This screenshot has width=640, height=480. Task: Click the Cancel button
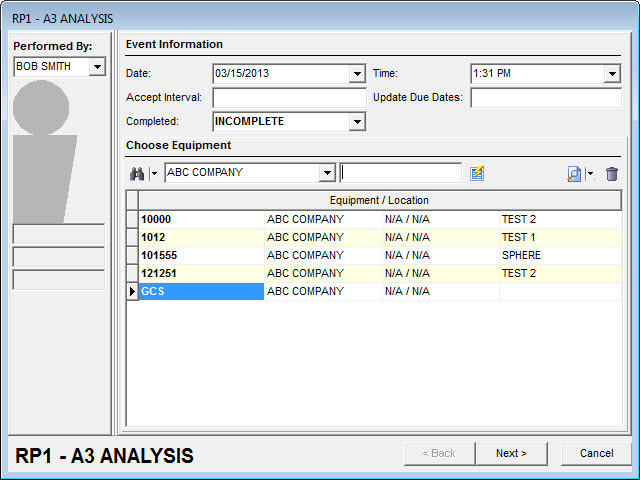[596, 453]
